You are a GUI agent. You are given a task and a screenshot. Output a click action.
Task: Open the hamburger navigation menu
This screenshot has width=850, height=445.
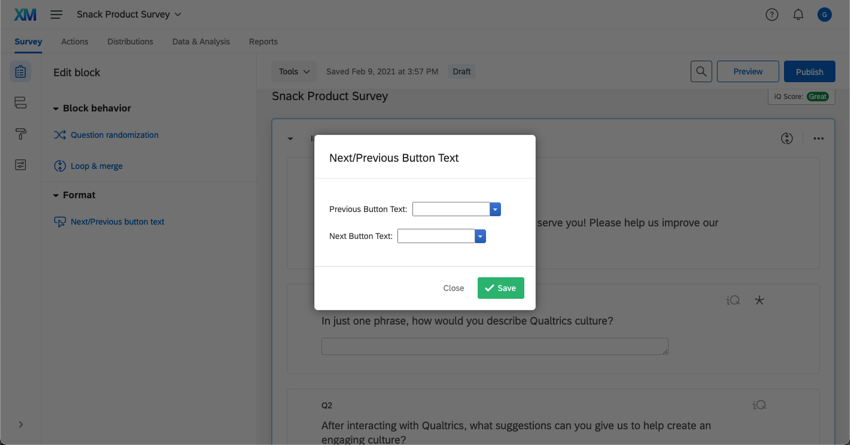coord(56,15)
